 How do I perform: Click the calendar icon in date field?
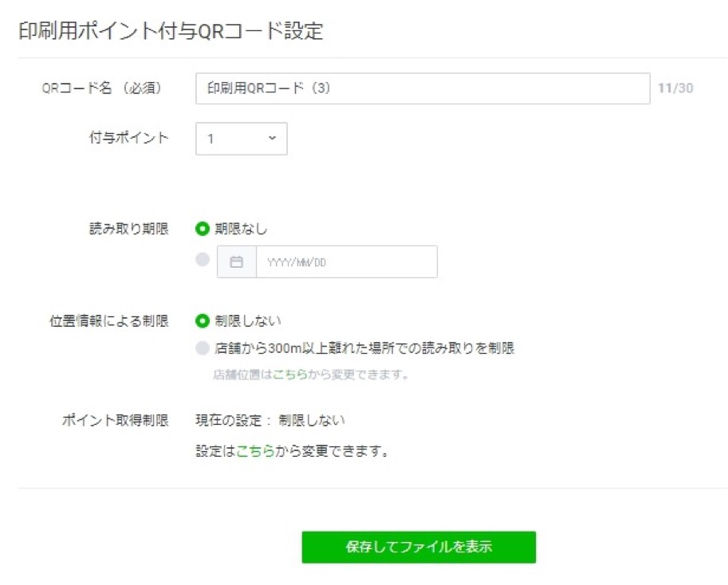click(x=236, y=261)
